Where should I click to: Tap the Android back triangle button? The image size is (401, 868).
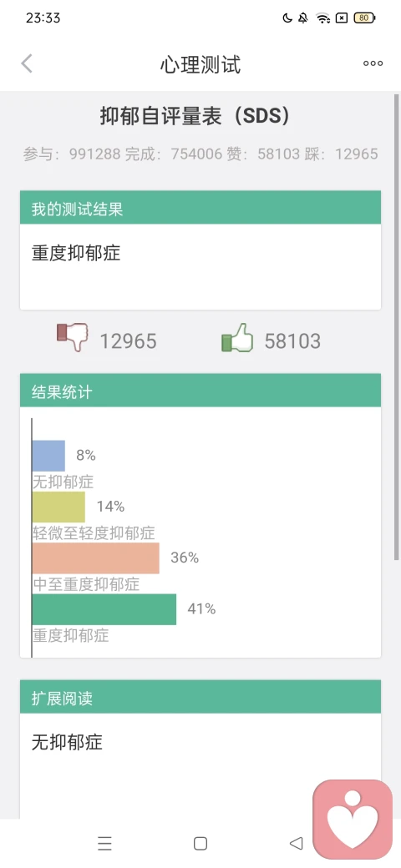coord(297,843)
